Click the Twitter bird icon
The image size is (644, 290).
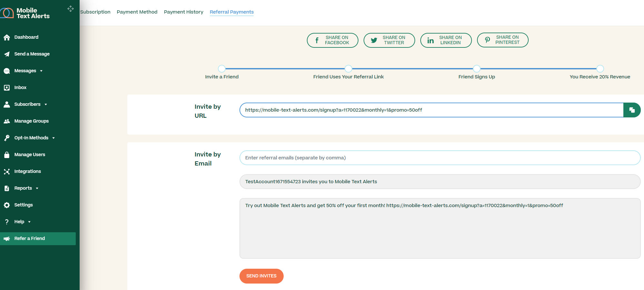point(374,40)
